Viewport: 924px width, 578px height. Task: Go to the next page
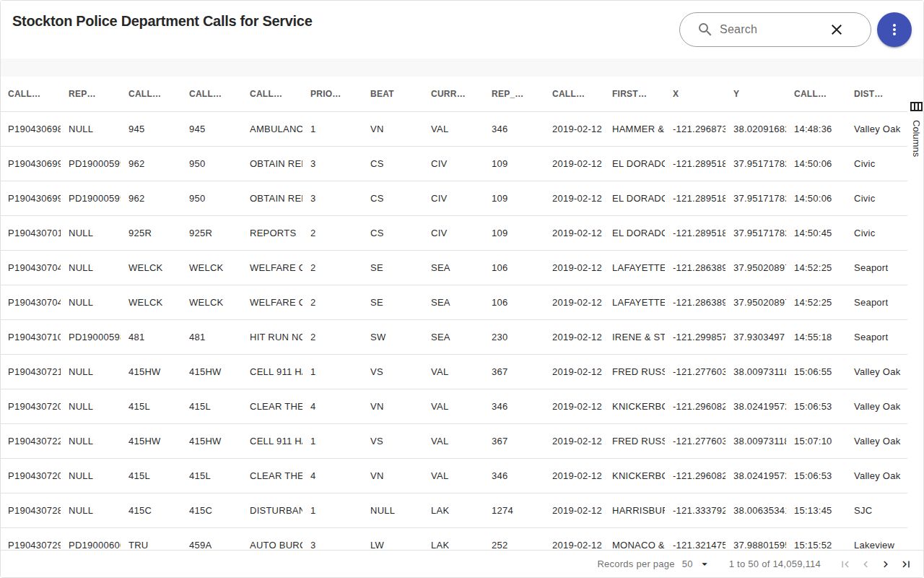(886, 564)
